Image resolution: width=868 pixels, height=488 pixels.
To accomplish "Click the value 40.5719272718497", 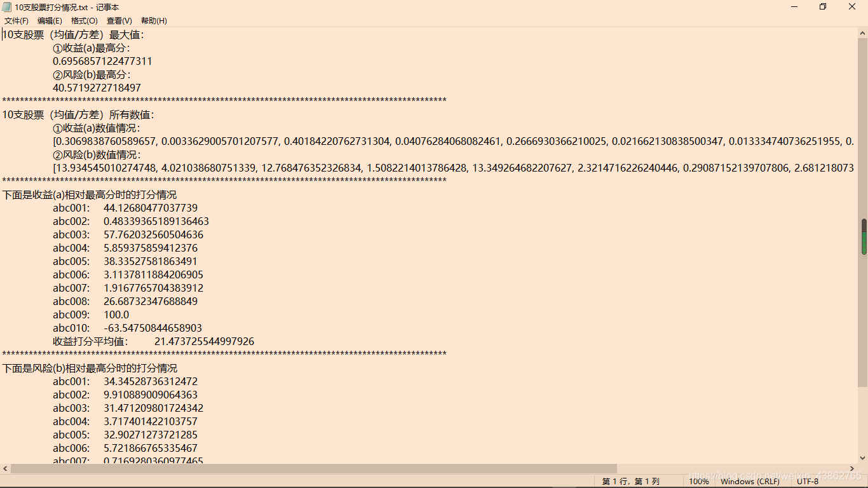I will pos(97,88).
